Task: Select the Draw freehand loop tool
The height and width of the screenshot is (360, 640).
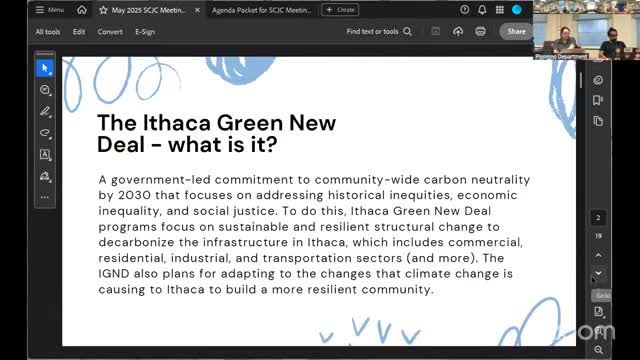Action: coord(45,133)
